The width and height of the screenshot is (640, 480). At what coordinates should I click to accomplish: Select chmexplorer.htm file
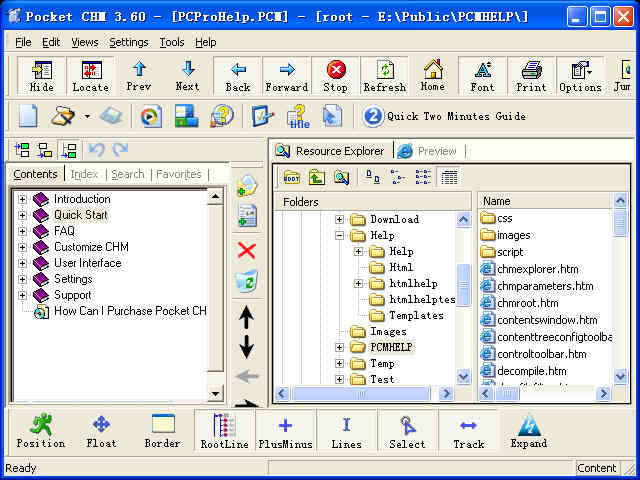tap(537, 269)
